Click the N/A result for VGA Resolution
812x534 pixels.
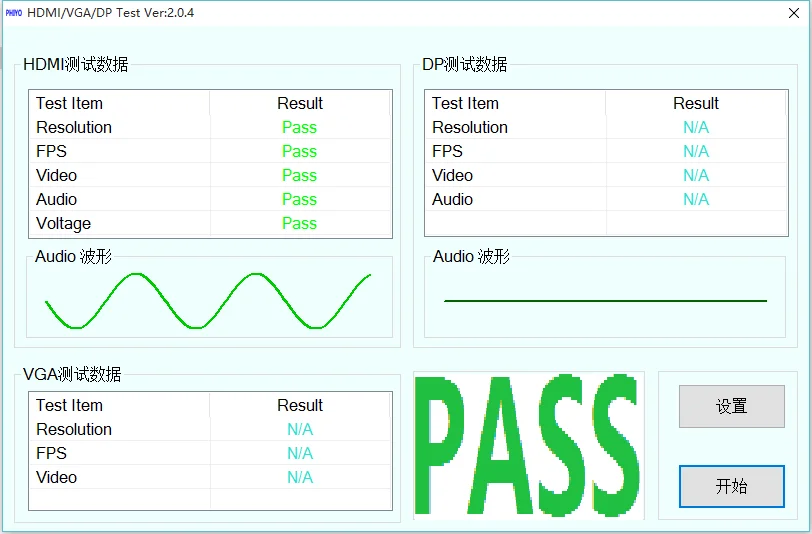[300, 429]
